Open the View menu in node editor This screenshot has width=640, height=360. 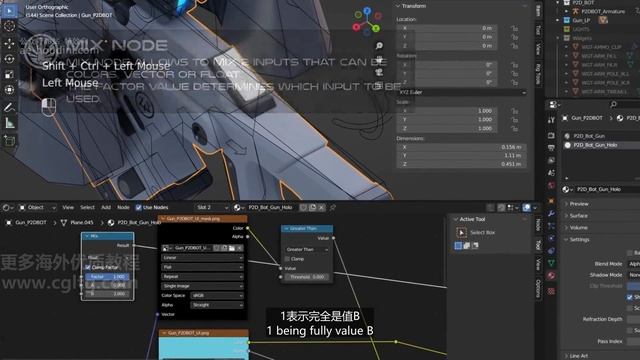(x=68, y=207)
